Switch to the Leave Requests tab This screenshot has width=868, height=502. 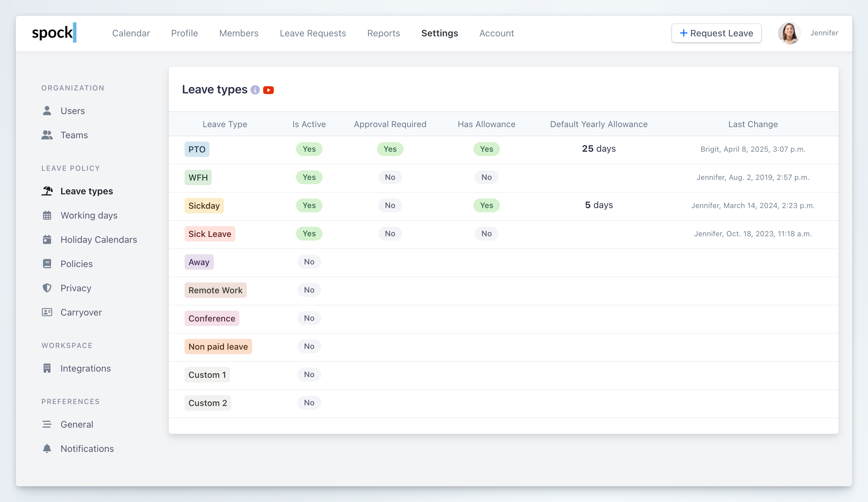tap(312, 33)
